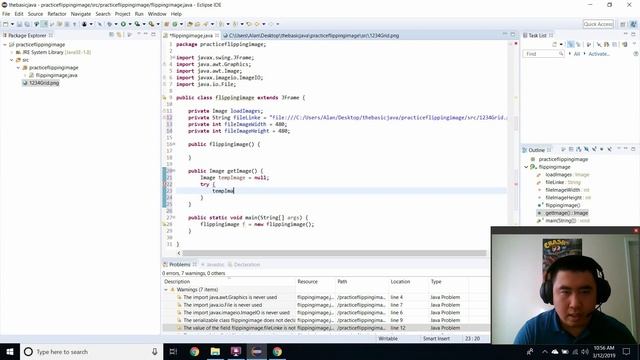Open the Source menu
The image size is (640, 360).
[35, 14]
